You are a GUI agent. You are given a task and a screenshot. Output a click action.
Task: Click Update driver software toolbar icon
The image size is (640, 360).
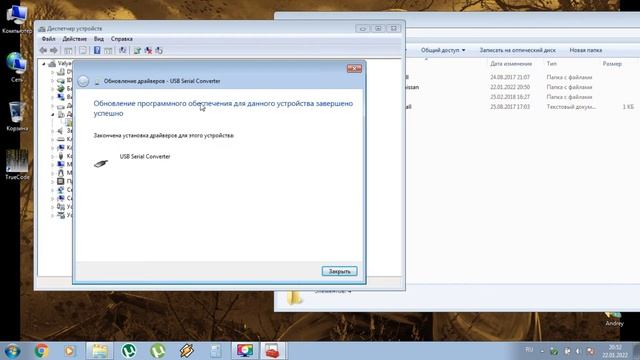pyautogui.click(x=137, y=50)
